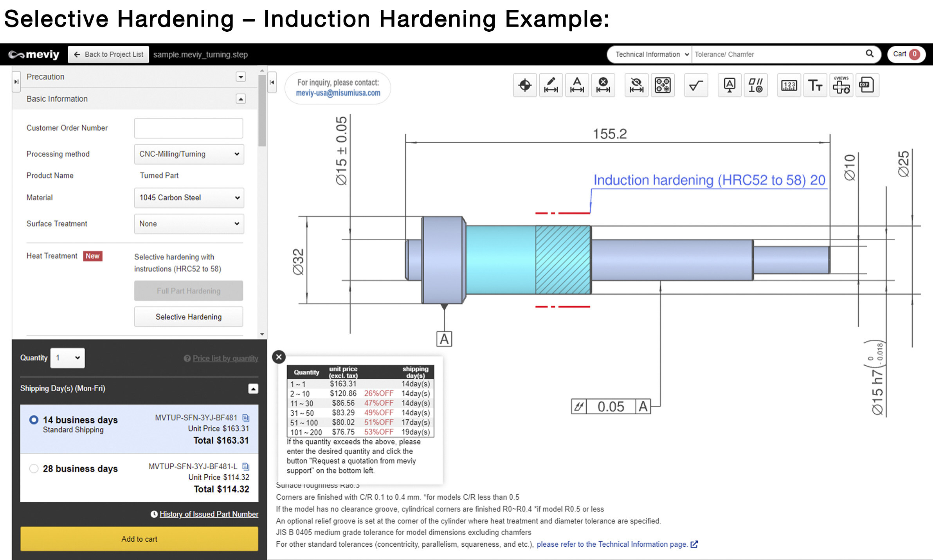
Task: Click Selective Hardening button
Action: click(189, 317)
